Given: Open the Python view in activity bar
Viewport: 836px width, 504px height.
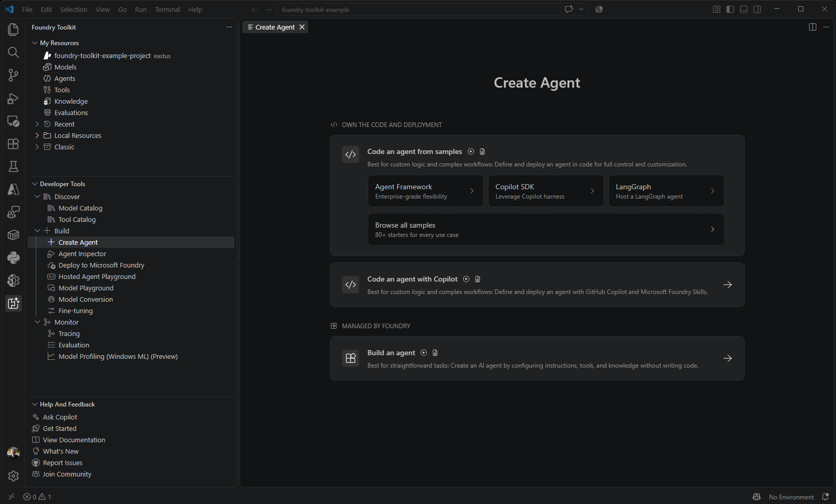Looking at the screenshot, I should pos(13,258).
